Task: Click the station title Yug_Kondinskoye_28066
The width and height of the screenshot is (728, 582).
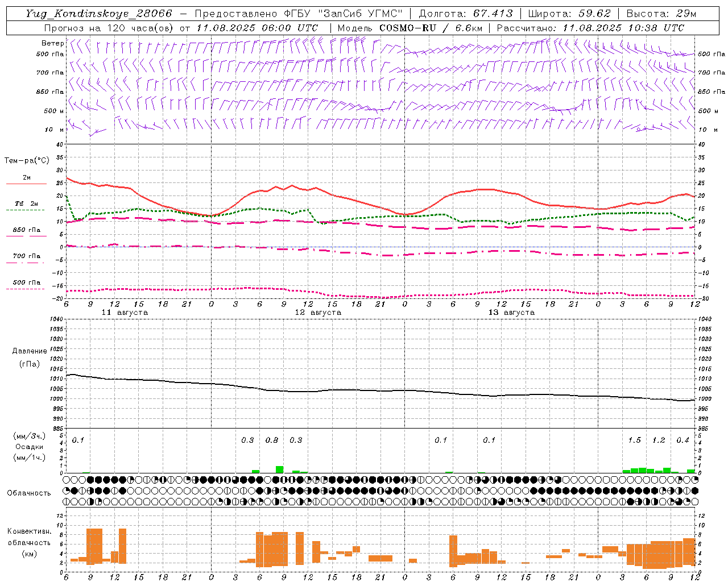Action: click(x=98, y=14)
